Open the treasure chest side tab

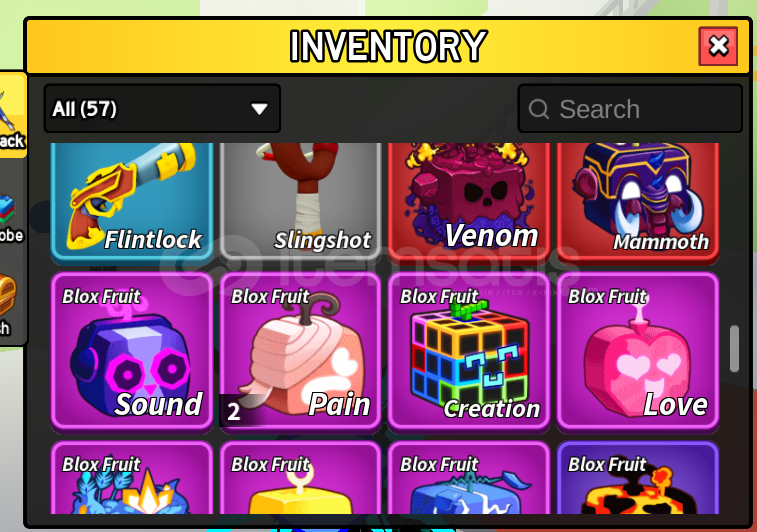point(8,304)
